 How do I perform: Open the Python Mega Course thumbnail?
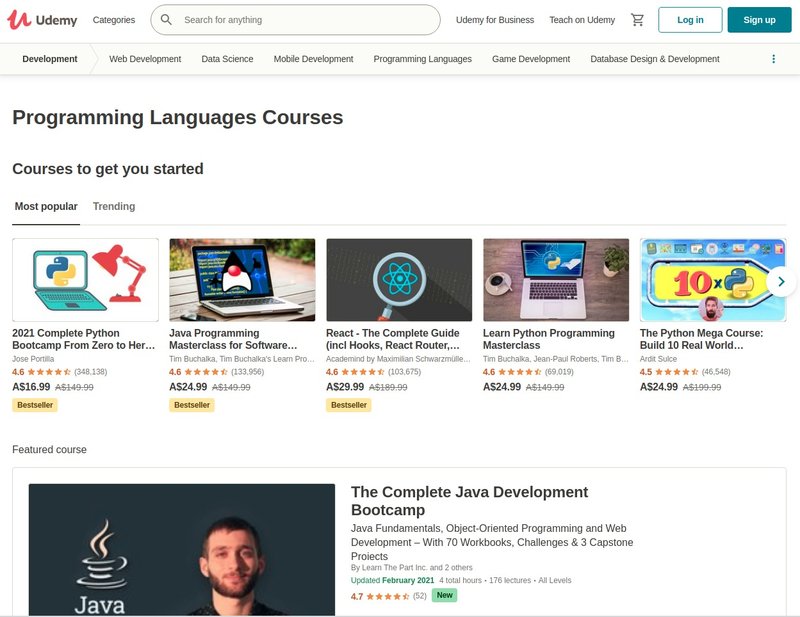(713, 280)
